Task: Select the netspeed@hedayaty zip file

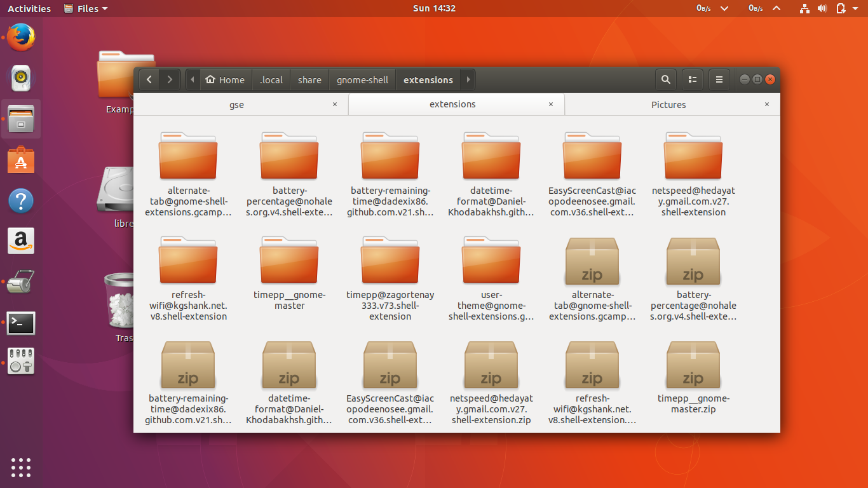Action: [491, 364]
